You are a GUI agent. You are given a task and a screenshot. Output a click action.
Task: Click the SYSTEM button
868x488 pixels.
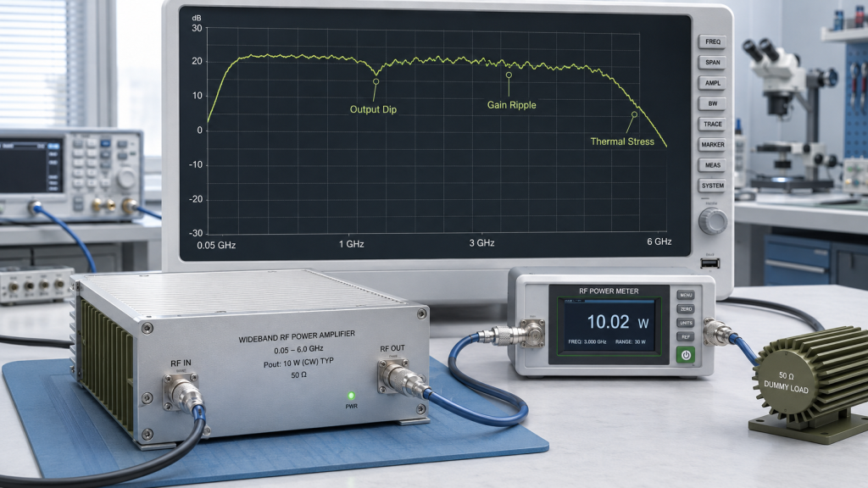(x=712, y=186)
